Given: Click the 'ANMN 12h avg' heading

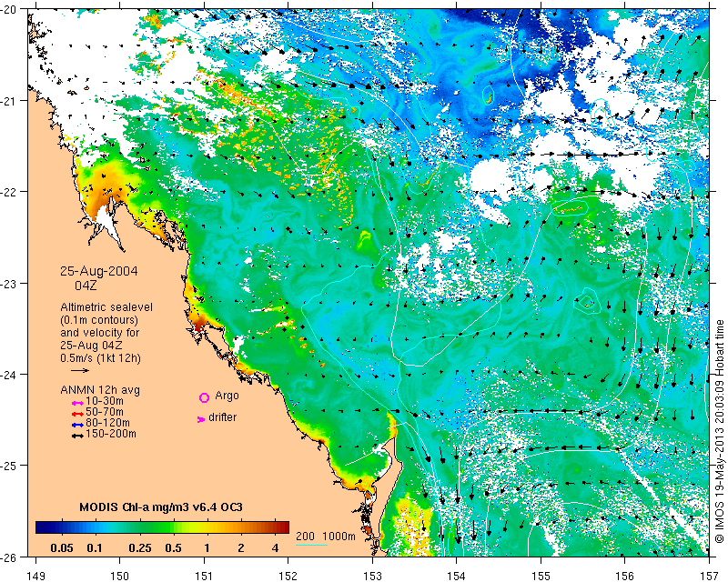Looking at the screenshot, I should pyautogui.click(x=100, y=390).
